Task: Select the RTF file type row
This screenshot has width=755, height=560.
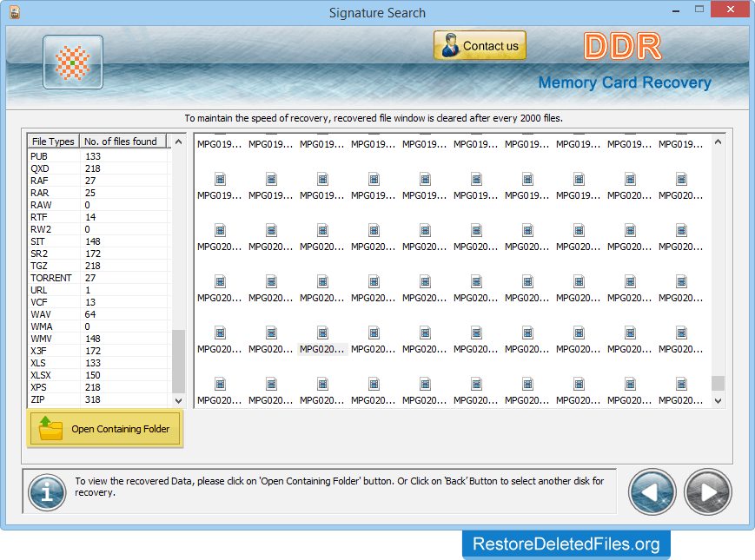Action: point(99,217)
